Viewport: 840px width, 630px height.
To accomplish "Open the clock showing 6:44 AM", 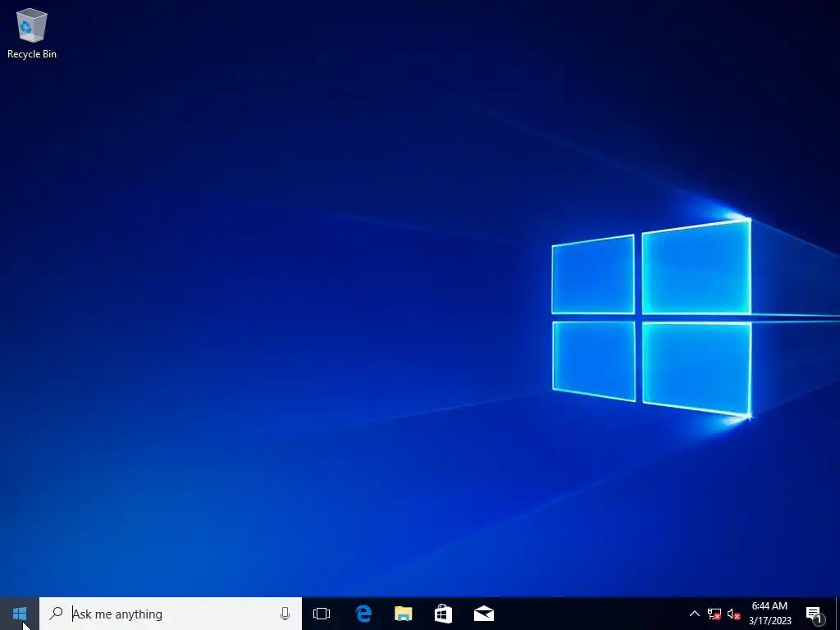I will point(769,614).
